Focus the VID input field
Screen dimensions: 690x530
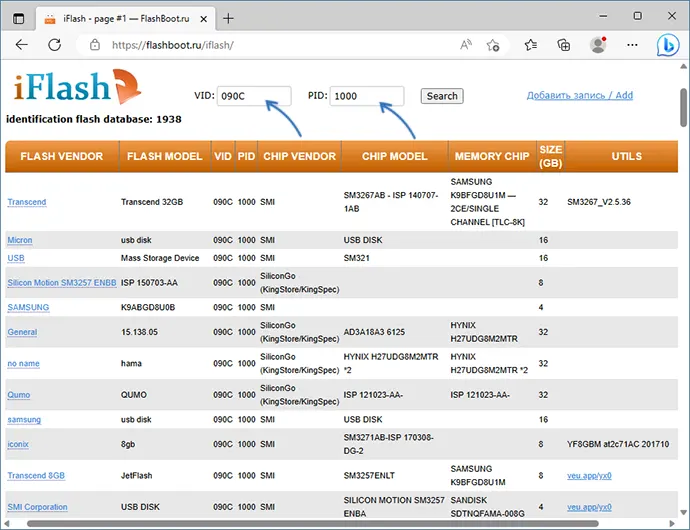click(254, 96)
